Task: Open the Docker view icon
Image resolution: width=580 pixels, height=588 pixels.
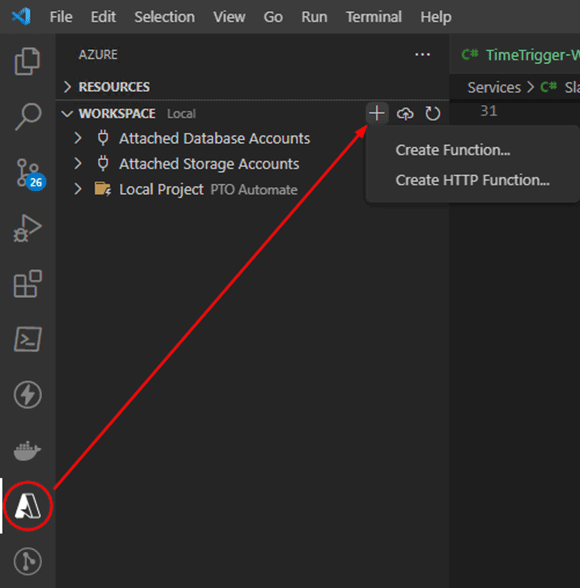Action: (x=27, y=451)
